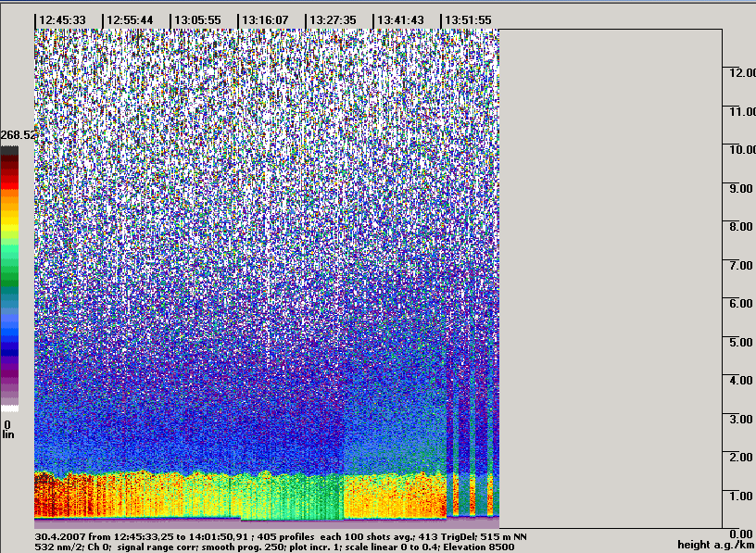Click the 13:05:55 time marker
This screenshot has height=553, width=756.
pos(197,20)
